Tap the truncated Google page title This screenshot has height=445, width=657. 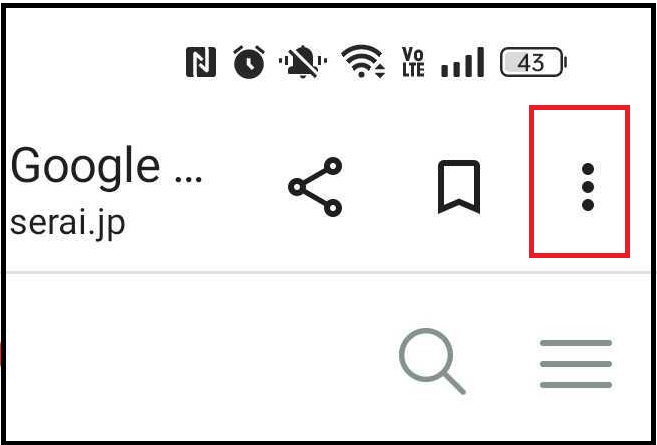106,166
